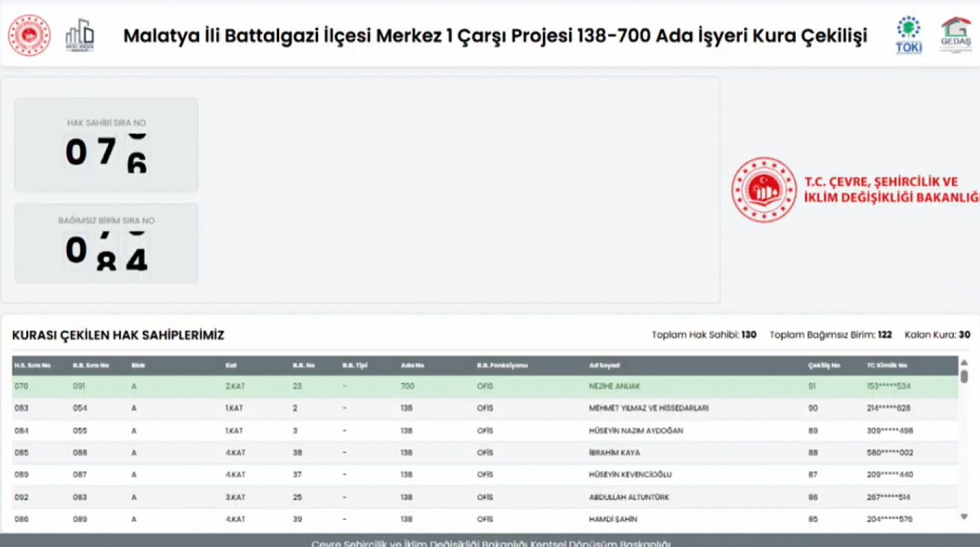Click the scrollbar down arrow on the table

click(x=964, y=515)
